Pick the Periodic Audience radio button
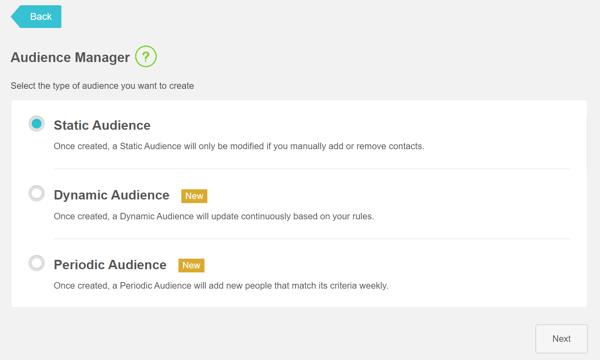Screen dimensions: 600x360 pyautogui.click(x=37, y=263)
